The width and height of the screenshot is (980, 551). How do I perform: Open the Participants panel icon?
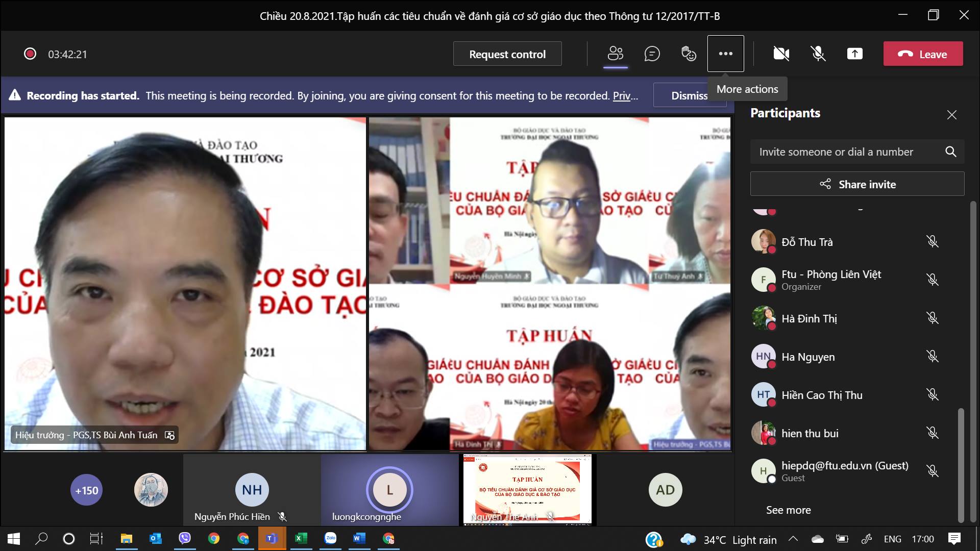[616, 54]
